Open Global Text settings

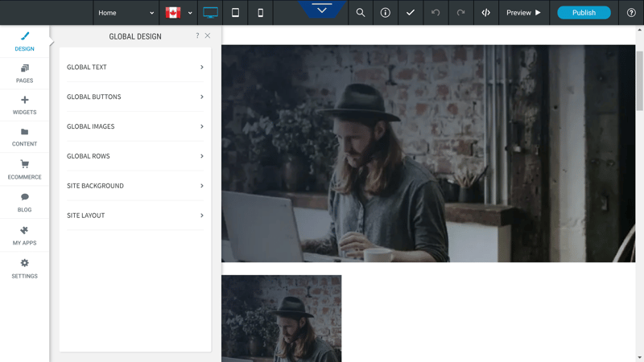tap(135, 67)
